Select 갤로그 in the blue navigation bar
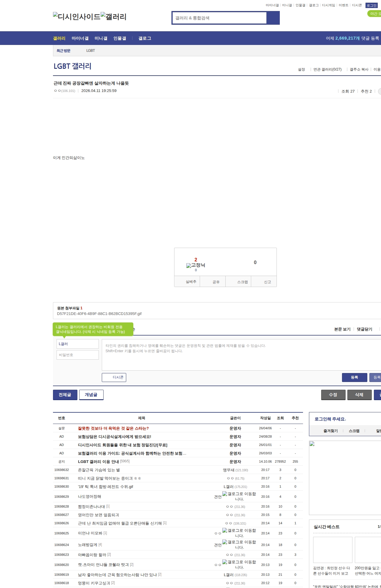381x588 pixels. (x=145, y=38)
